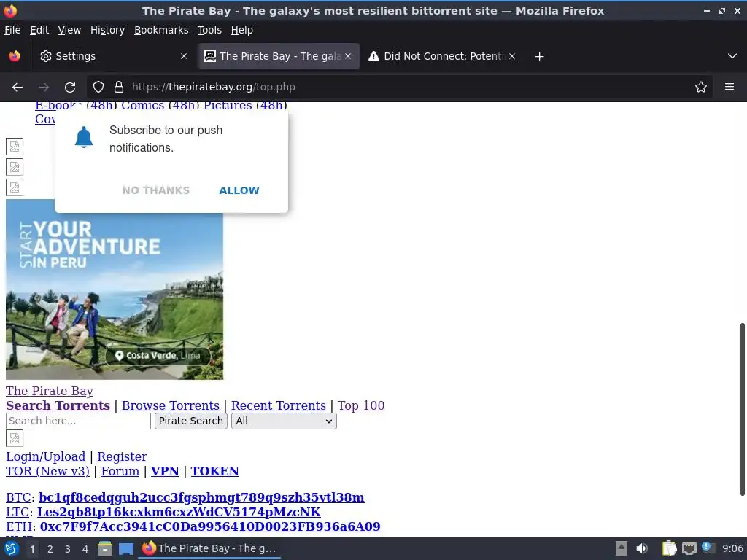Switch to virtual desktop 3
The image size is (747, 560).
click(68, 549)
